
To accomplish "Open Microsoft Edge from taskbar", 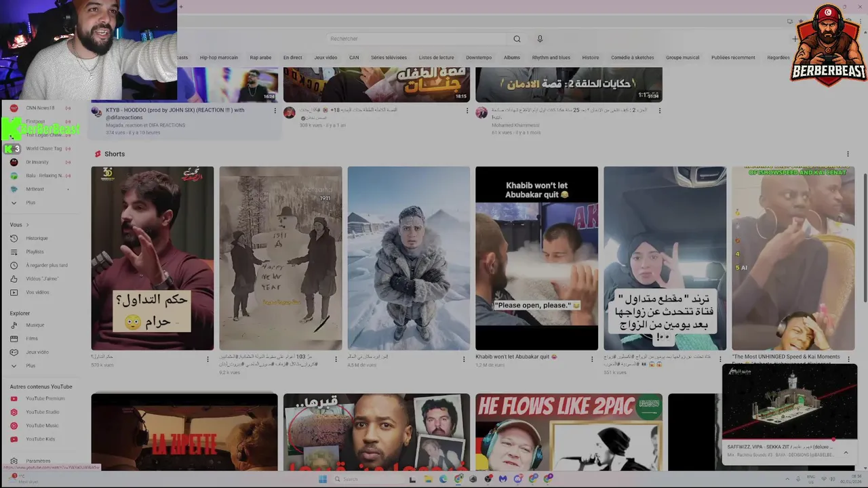I will click(443, 479).
